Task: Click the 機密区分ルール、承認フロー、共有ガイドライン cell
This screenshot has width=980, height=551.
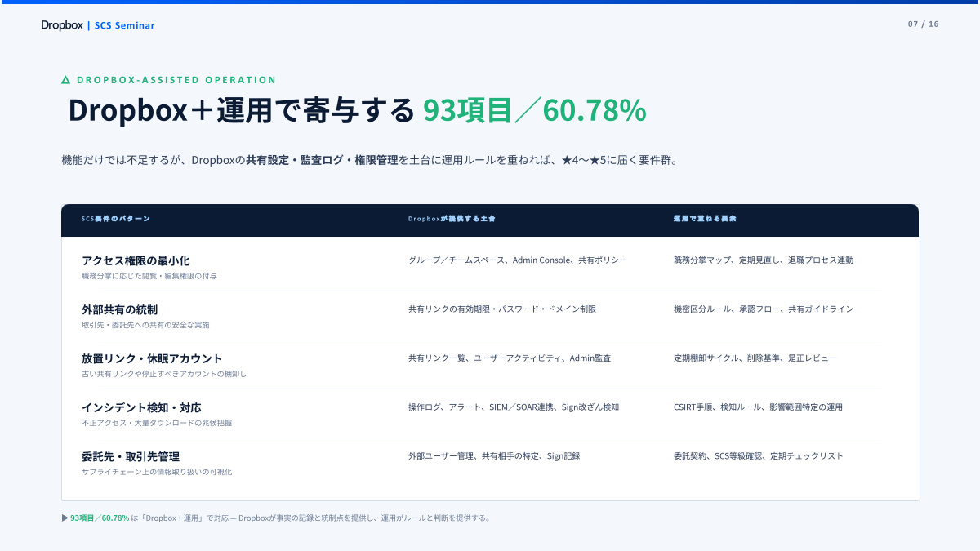Action: [x=764, y=309]
